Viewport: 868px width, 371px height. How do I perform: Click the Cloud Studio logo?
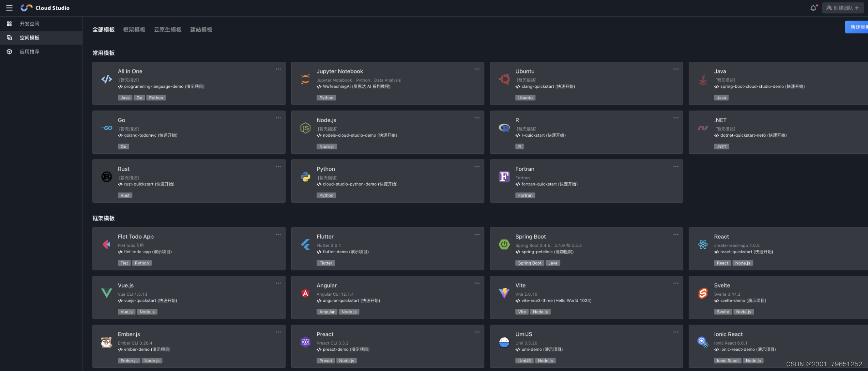45,7
